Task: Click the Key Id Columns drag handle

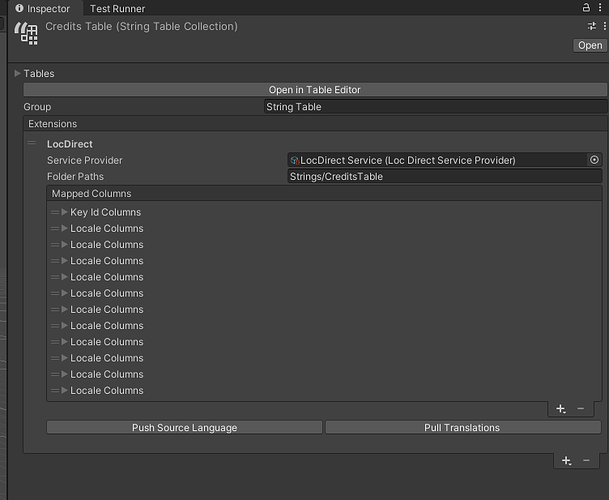Action: (x=55, y=212)
